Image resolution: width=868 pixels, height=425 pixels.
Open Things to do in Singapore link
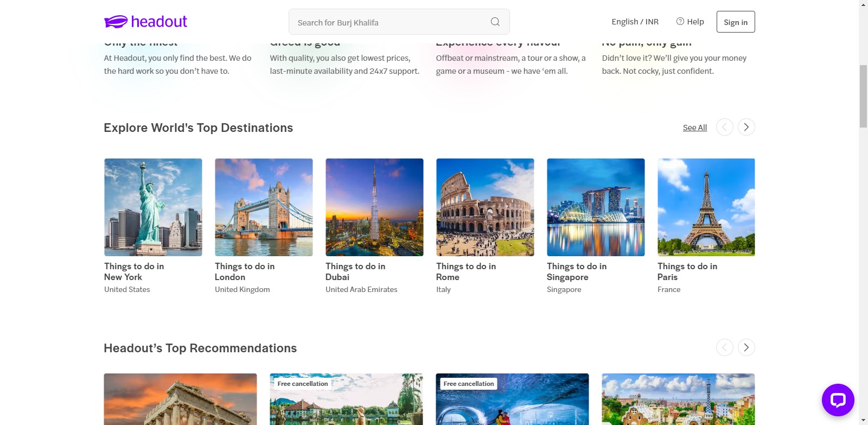pos(577,271)
